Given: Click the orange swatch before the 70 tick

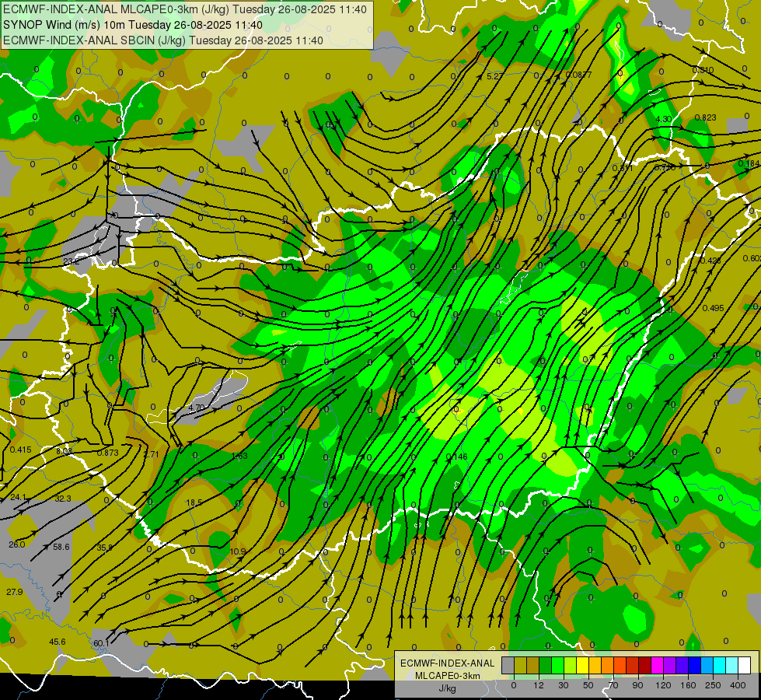Looking at the screenshot, I should pos(608,665).
